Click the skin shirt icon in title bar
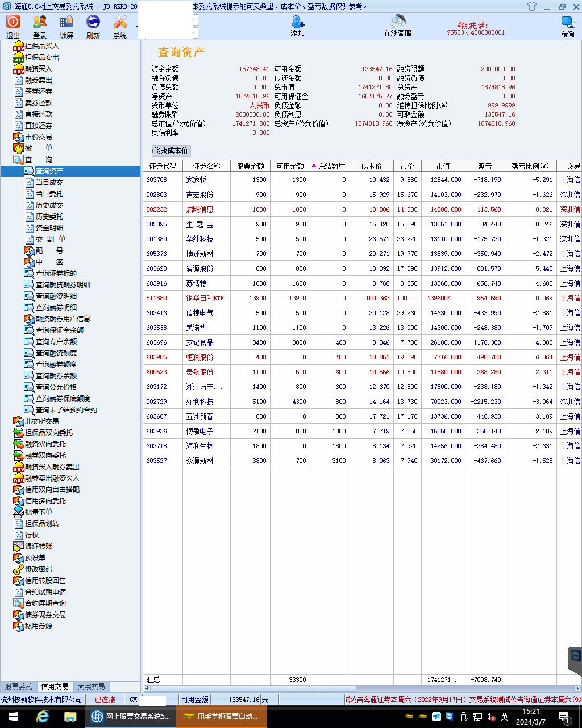This screenshot has width=582, height=728. click(x=532, y=7)
